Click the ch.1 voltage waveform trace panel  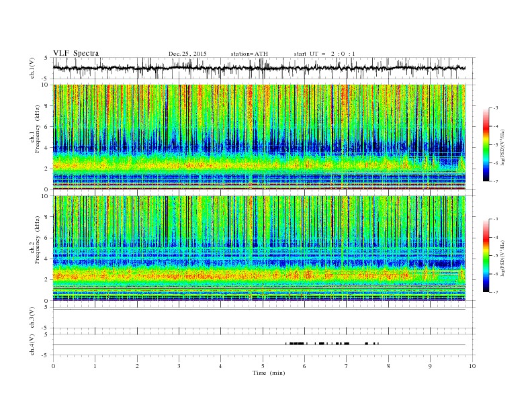click(264, 68)
